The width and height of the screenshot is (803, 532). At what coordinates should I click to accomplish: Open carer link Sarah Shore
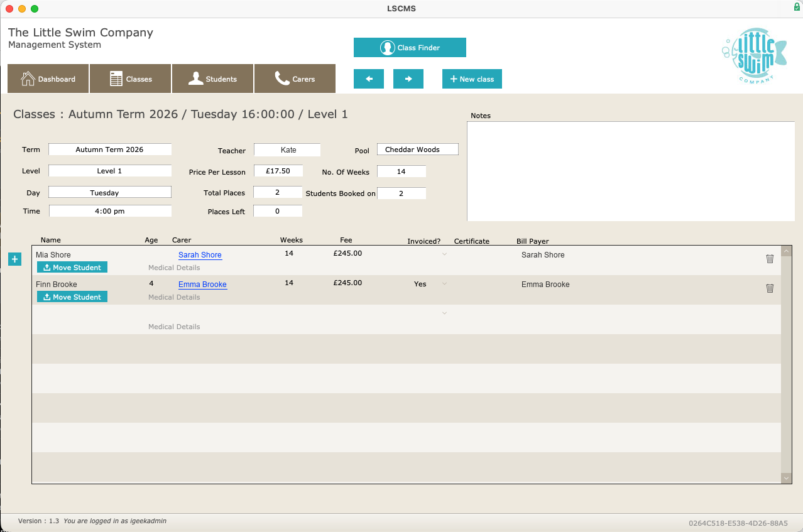coord(200,255)
